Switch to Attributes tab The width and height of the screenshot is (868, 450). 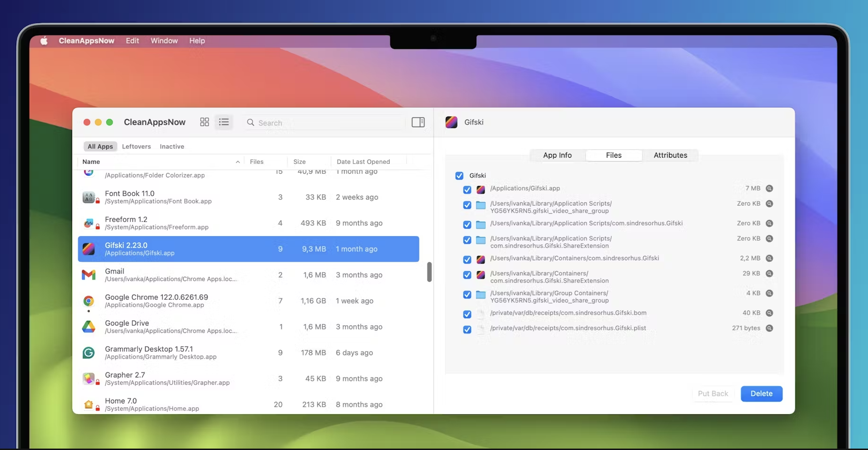[x=670, y=155]
